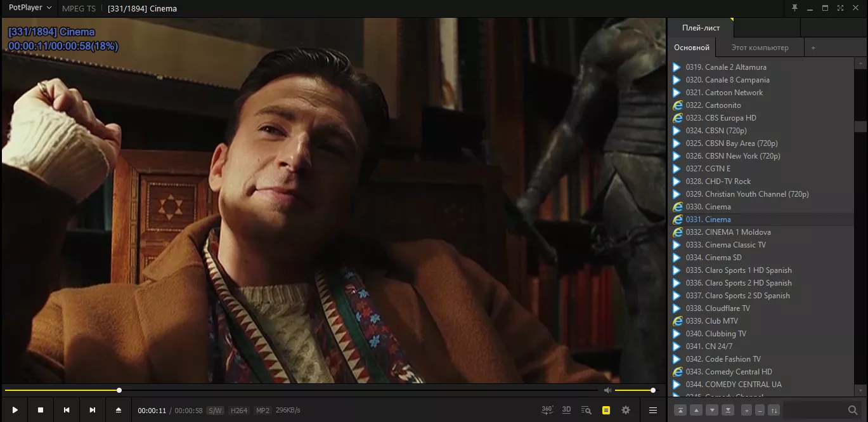The image size is (868, 422).
Task: Toggle the 3D video mode
Action: pos(567,410)
